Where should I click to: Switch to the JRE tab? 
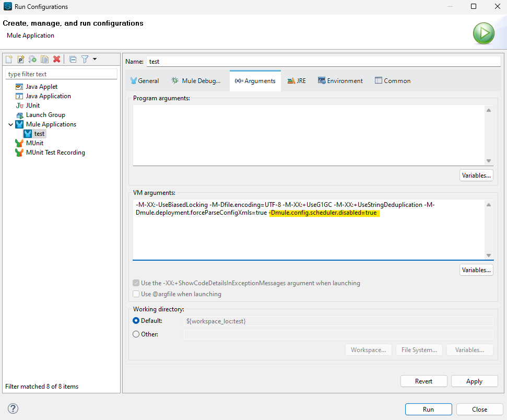297,81
